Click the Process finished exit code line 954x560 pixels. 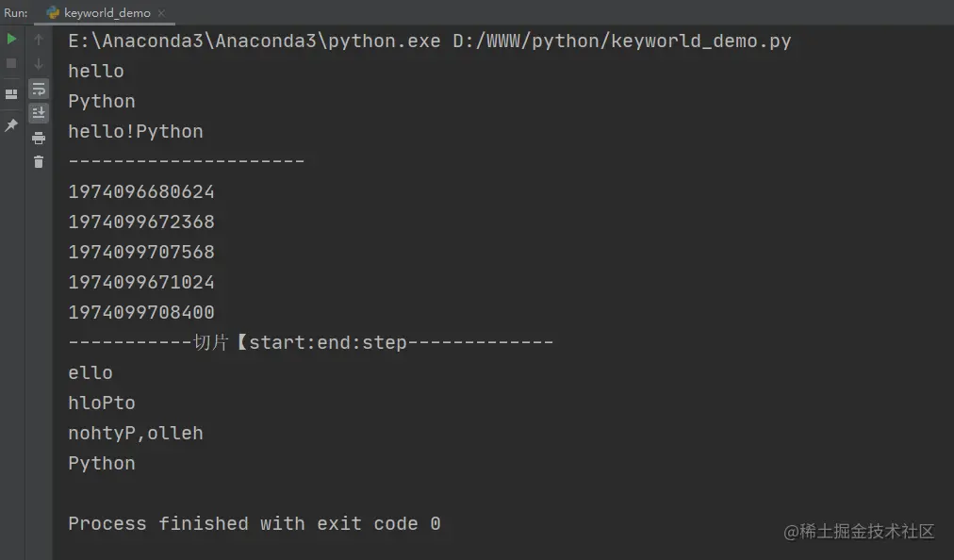tap(255, 523)
